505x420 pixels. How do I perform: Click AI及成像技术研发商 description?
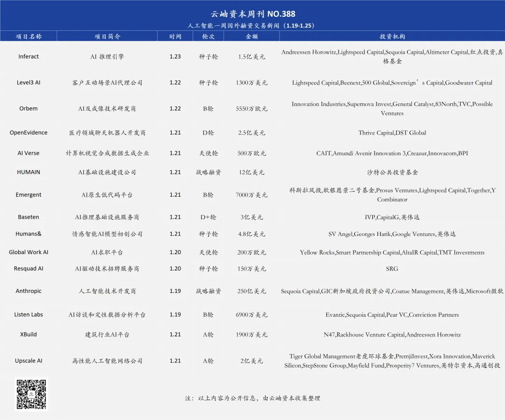pyautogui.click(x=107, y=109)
